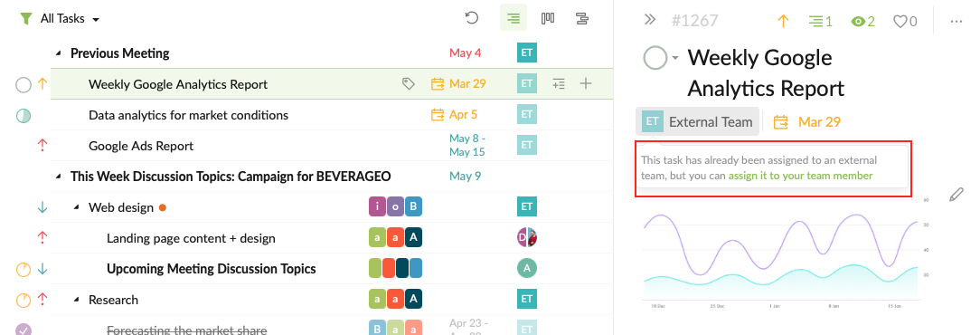Toggle the watchers eye icon showing 2
The width and height of the screenshot is (980, 335).
[x=863, y=22]
